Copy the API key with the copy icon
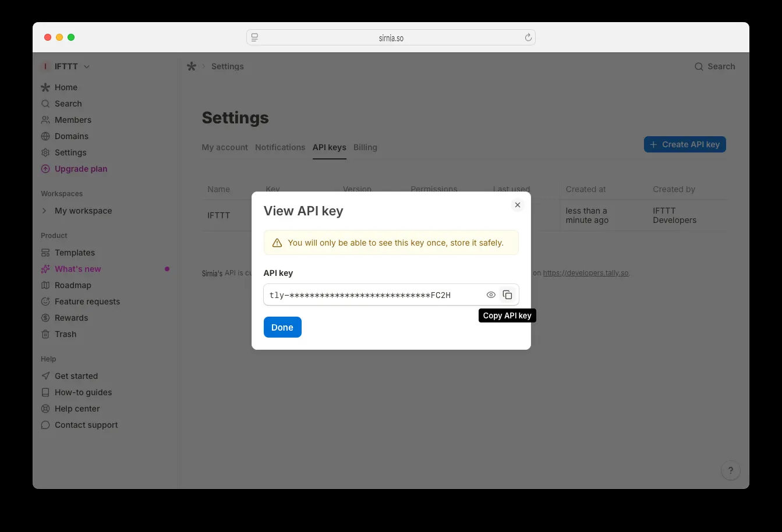Screen dimensions: 782x532 tap(508, 295)
